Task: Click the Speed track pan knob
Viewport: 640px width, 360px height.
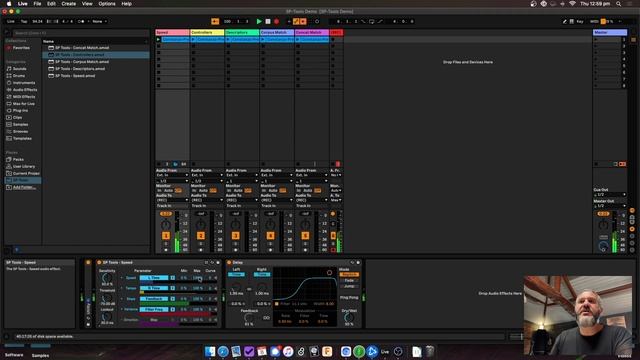Action: click(x=166, y=224)
